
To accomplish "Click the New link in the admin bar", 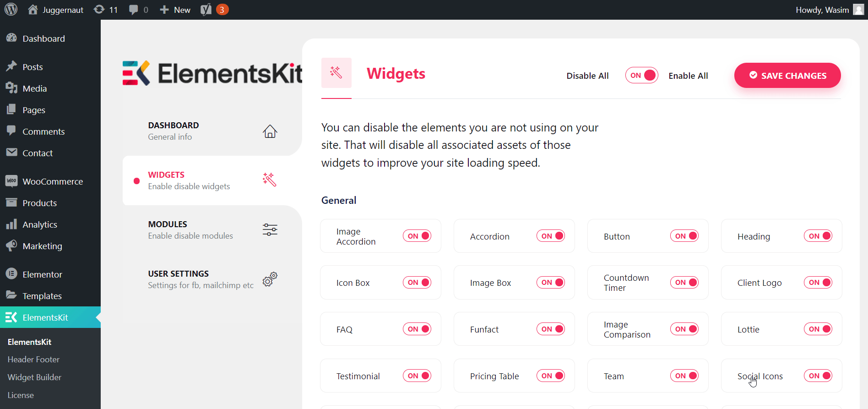I will [182, 10].
